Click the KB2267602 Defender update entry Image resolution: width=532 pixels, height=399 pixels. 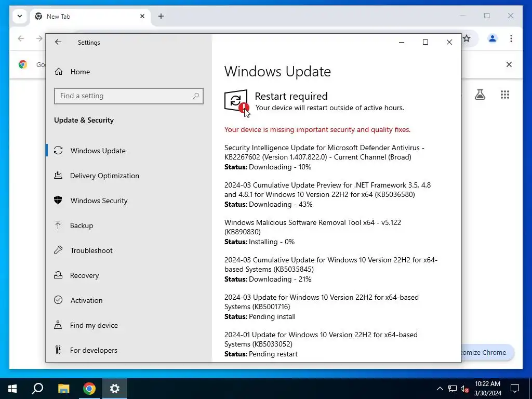324,157
